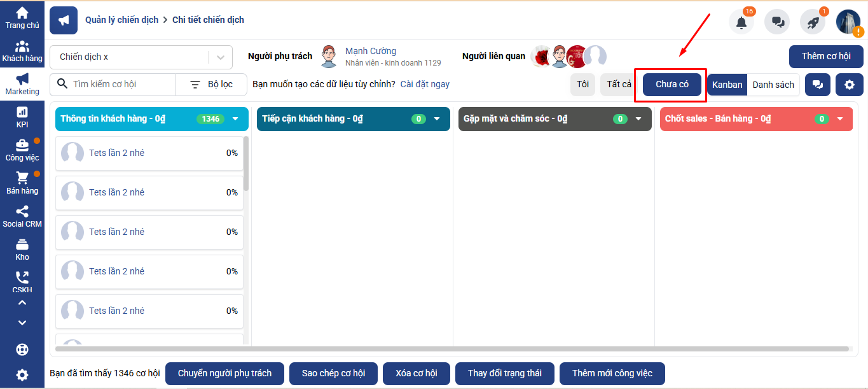The image size is (868, 389).
Task: Switch to Danh sách list view
Action: (x=773, y=85)
